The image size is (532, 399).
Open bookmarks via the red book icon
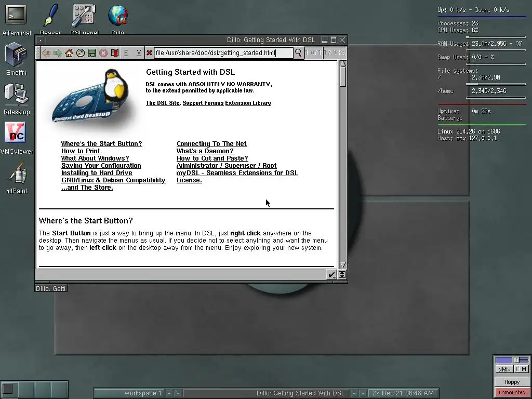click(x=115, y=53)
